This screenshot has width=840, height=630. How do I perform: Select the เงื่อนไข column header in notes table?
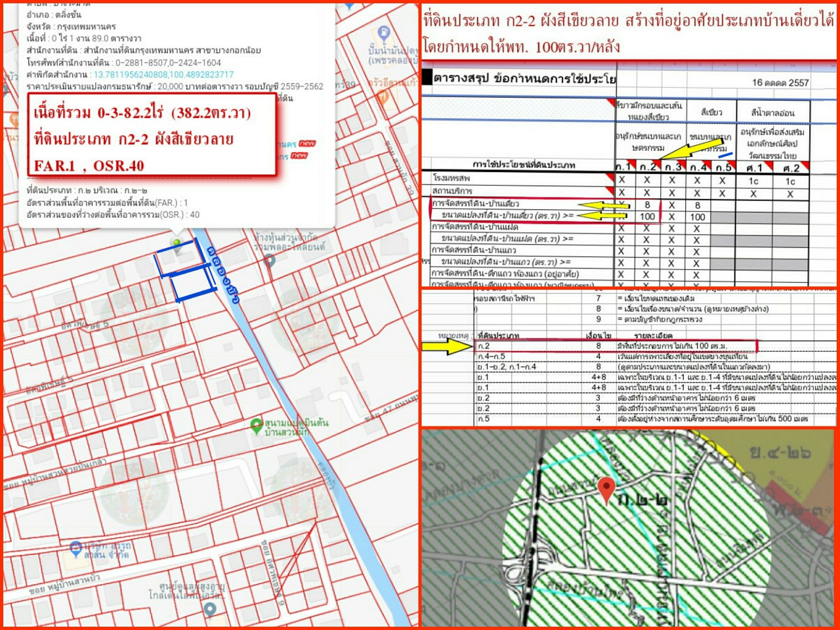(598, 335)
